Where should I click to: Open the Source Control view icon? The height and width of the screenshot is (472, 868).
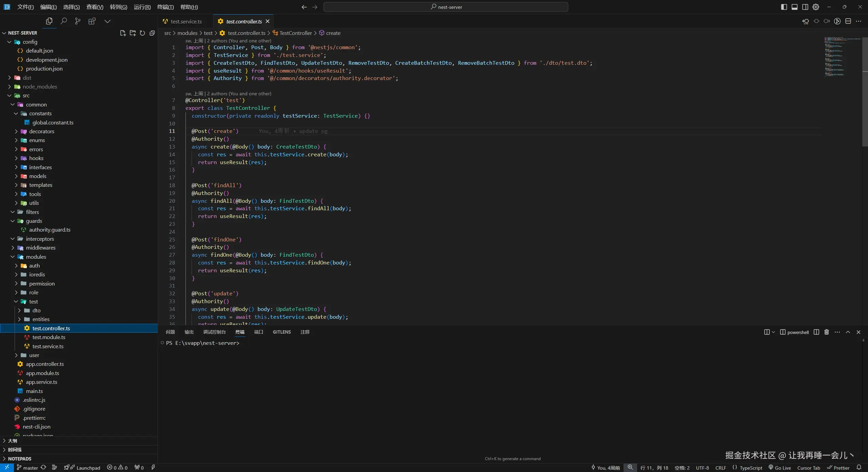tap(78, 21)
